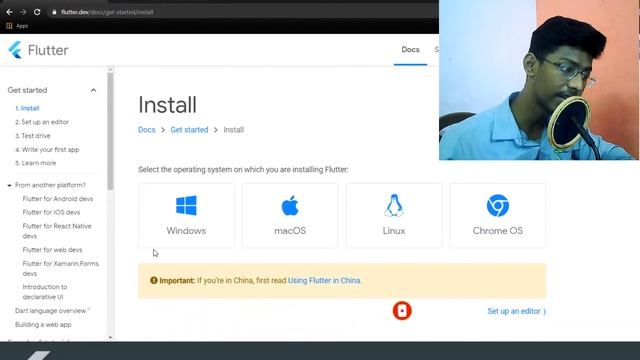Click the Apps label in bookmarks bar
640x360 pixels.
22,26
